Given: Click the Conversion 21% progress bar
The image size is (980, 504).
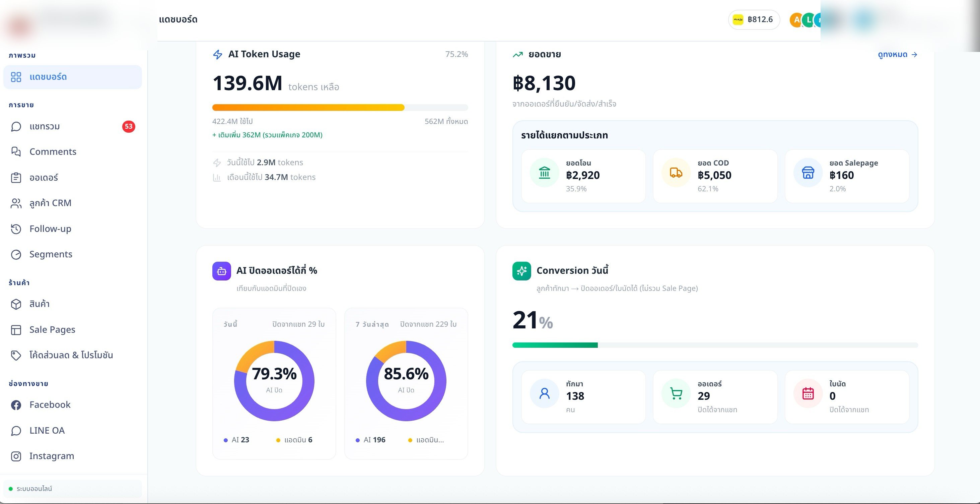Looking at the screenshot, I should 715,345.
